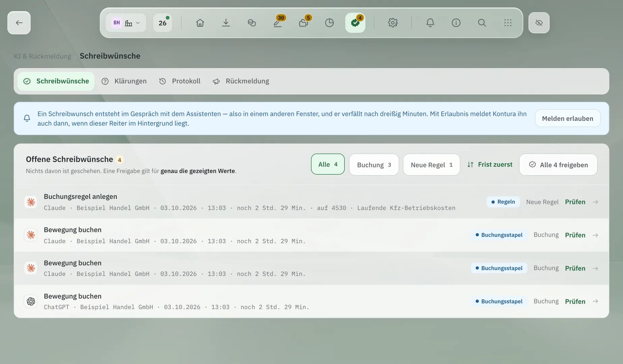Click Buchungsstapel badge in ChatGPT row

[499, 301]
